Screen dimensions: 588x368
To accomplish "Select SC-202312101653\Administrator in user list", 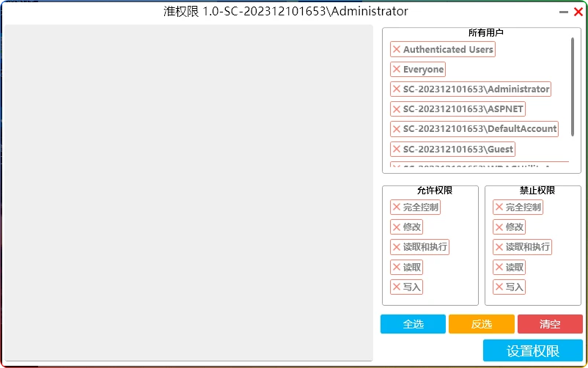I will [471, 89].
